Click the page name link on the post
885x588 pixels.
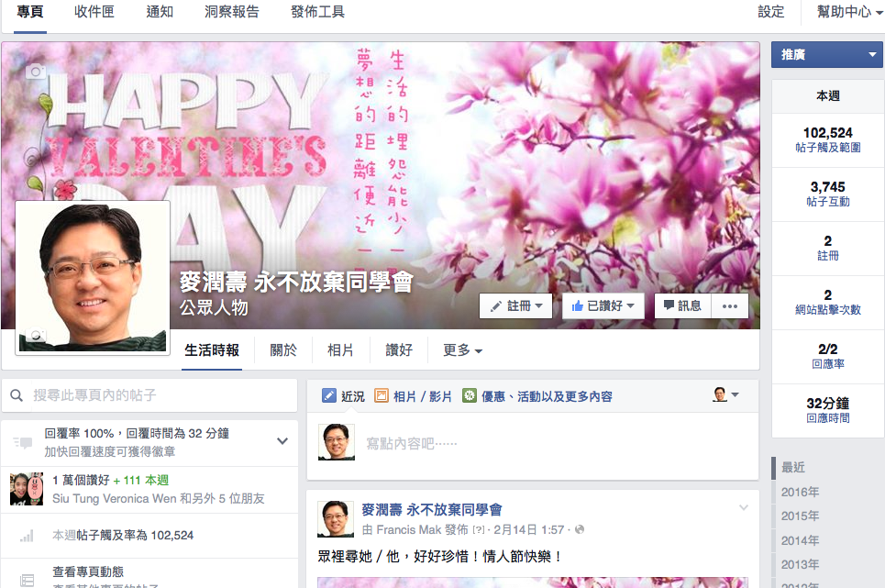click(x=432, y=510)
